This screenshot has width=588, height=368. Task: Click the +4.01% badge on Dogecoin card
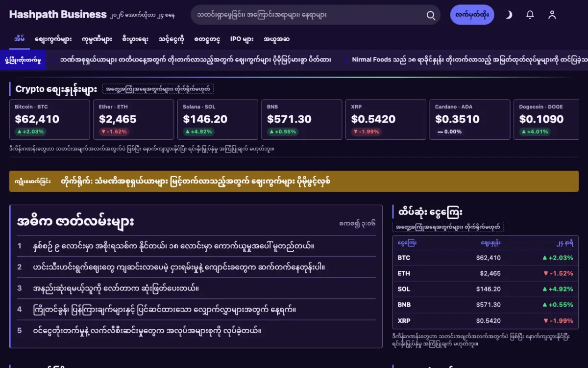(x=535, y=131)
